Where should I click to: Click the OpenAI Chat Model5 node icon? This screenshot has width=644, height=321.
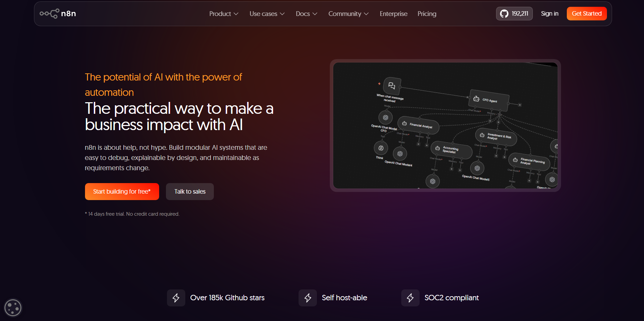pos(477,168)
